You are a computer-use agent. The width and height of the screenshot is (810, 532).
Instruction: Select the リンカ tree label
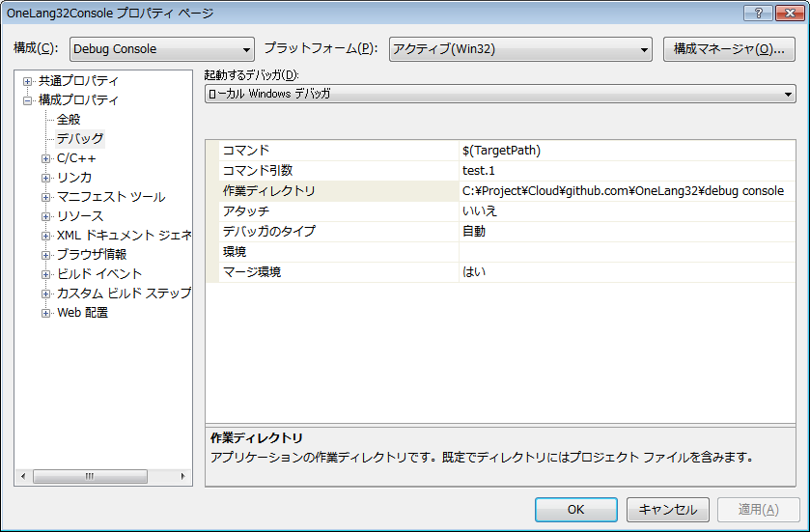[x=74, y=178]
